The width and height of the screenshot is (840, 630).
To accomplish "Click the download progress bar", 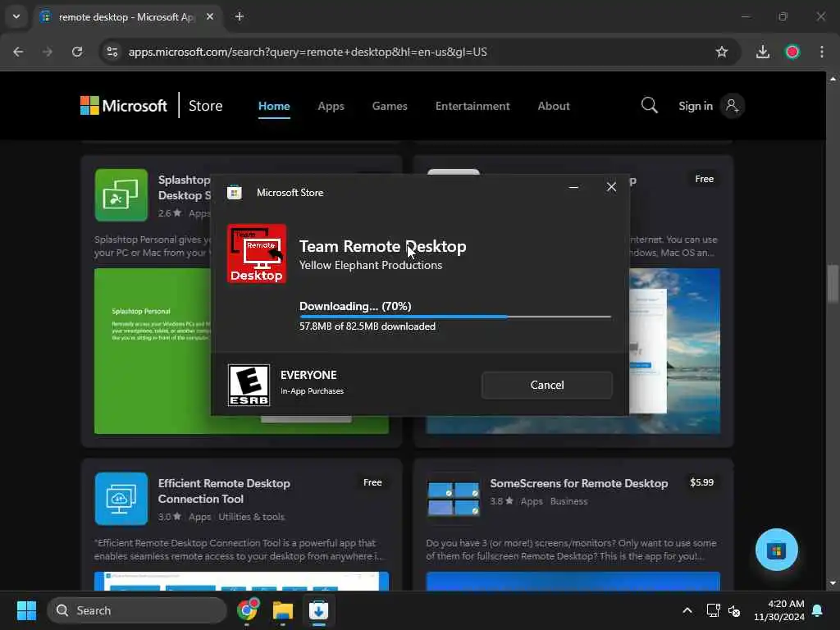I will (x=454, y=317).
